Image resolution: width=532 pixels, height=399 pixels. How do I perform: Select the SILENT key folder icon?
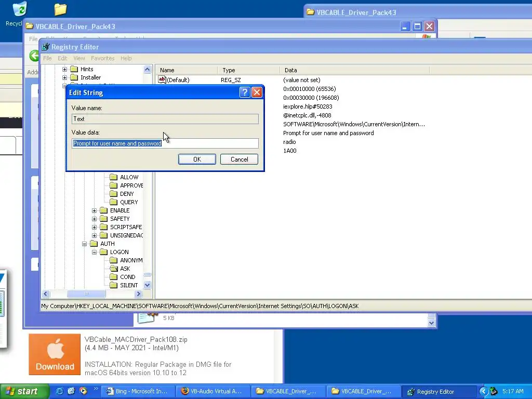114,285
